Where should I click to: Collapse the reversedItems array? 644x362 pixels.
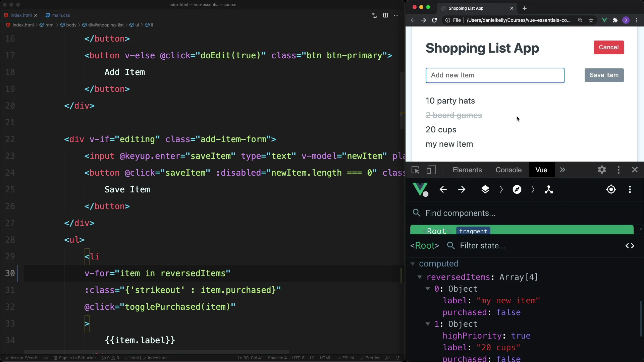coord(420,277)
